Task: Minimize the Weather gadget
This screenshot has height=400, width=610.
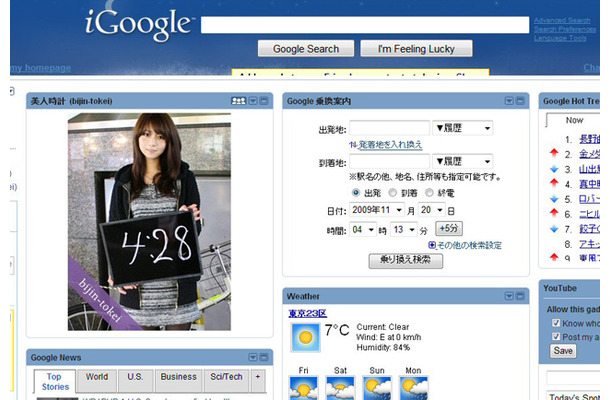Action: pyautogui.click(x=520, y=296)
